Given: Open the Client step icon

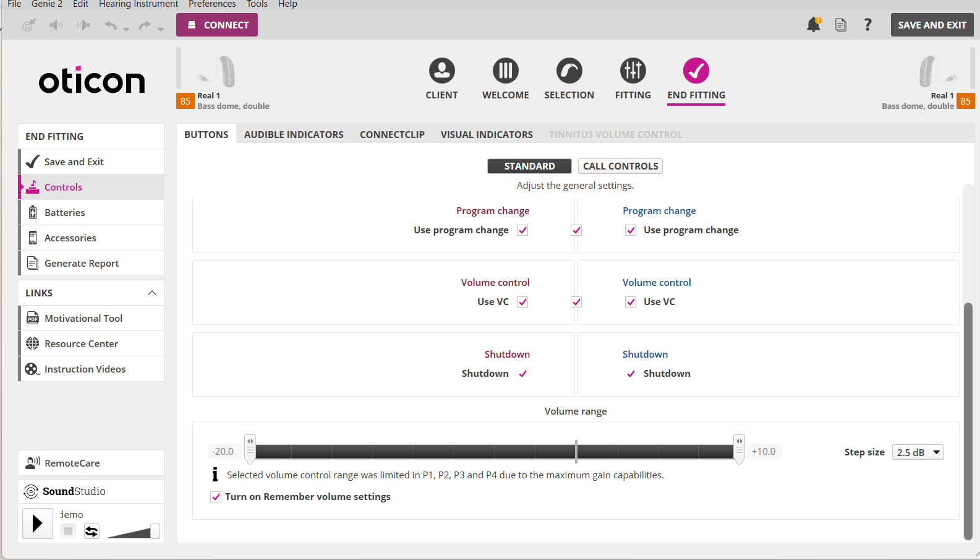Looking at the screenshot, I should tap(442, 71).
